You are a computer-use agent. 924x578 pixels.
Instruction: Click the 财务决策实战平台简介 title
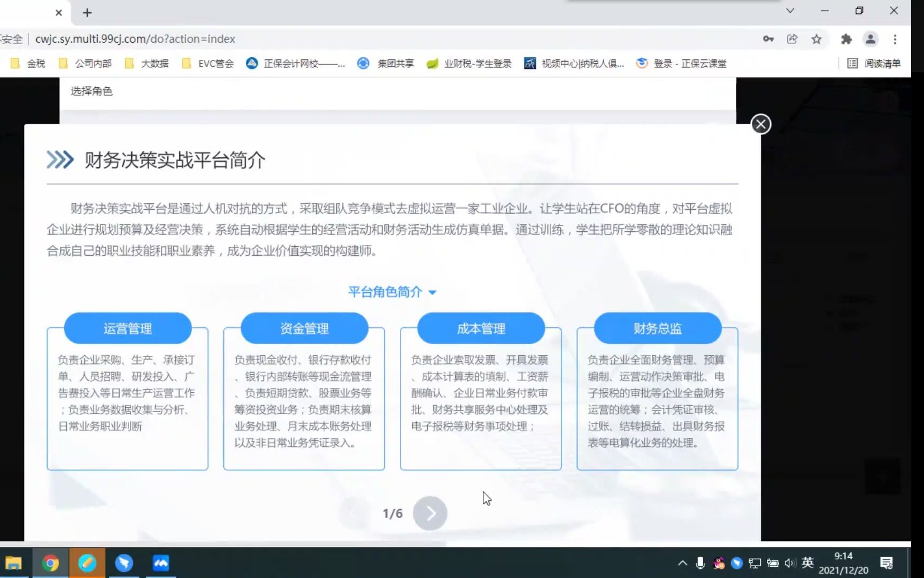click(x=175, y=160)
